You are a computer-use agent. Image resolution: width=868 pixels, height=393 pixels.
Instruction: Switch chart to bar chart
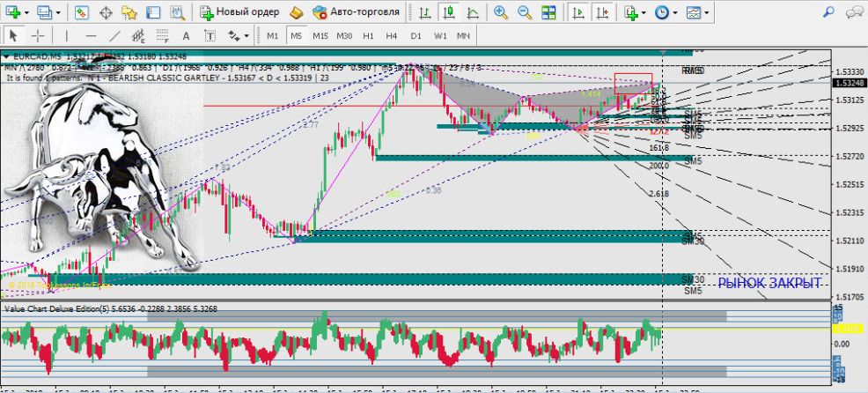tap(424, 11)
